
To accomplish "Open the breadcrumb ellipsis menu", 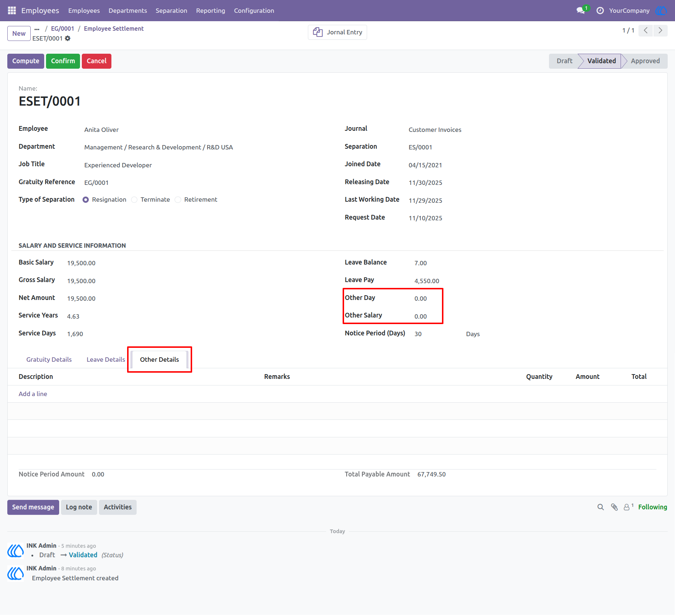I will pyautogui.click(x=37, y=29).
